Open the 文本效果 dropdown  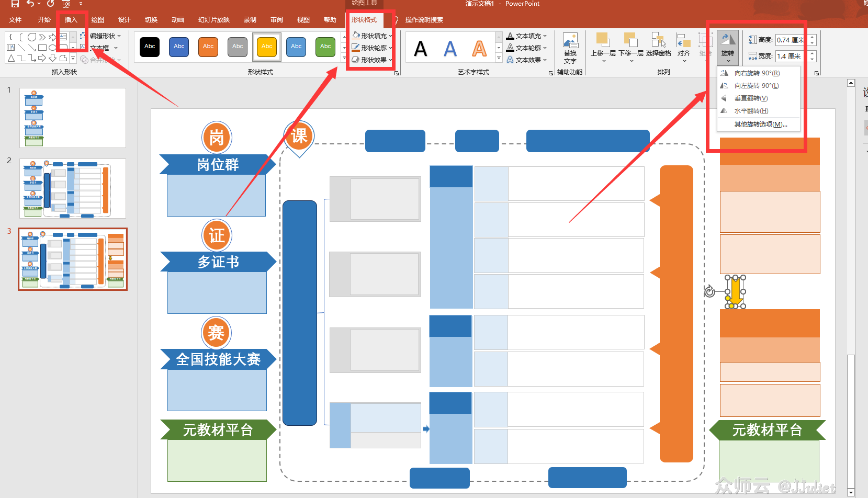pos(526,60)
